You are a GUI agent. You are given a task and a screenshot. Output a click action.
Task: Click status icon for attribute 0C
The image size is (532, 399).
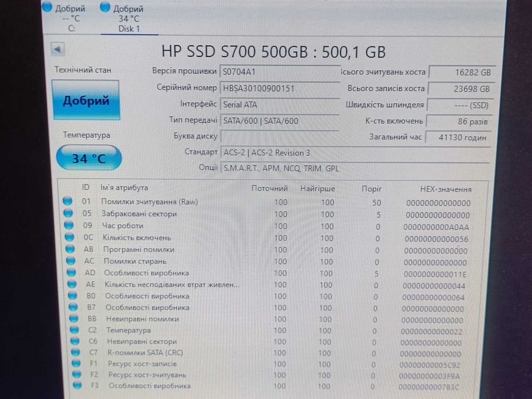(x=70, y=237)
